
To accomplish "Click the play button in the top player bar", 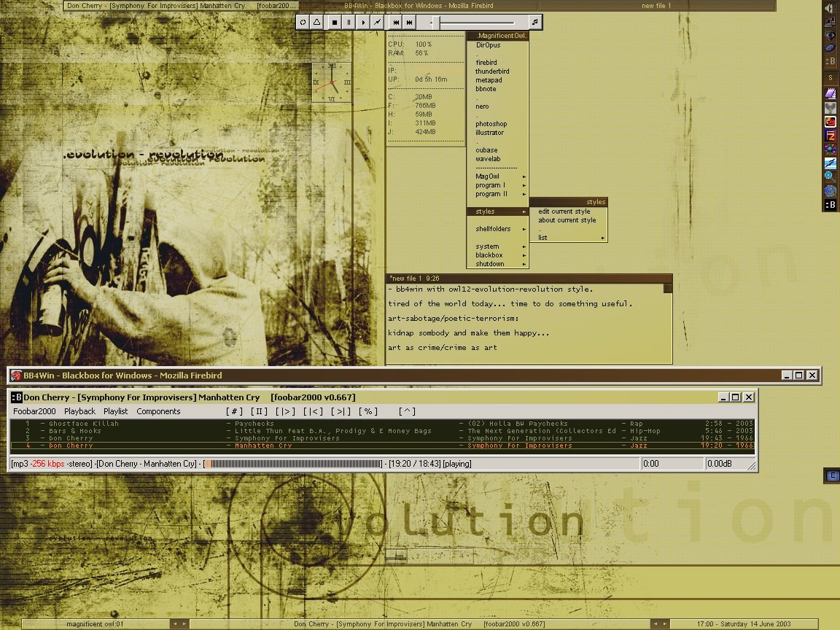I will (x=362, y=22).
